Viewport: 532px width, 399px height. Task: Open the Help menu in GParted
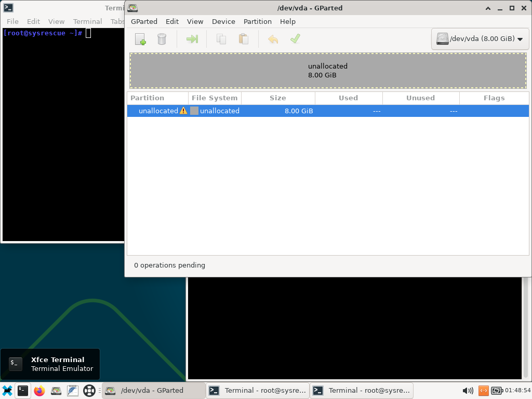(288, 21)
